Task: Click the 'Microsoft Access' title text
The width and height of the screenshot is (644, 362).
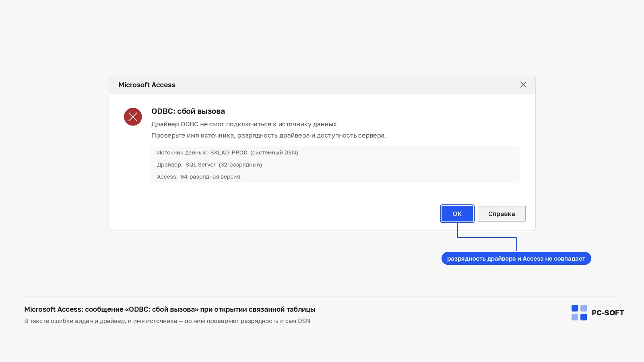Action: (147, 85)
